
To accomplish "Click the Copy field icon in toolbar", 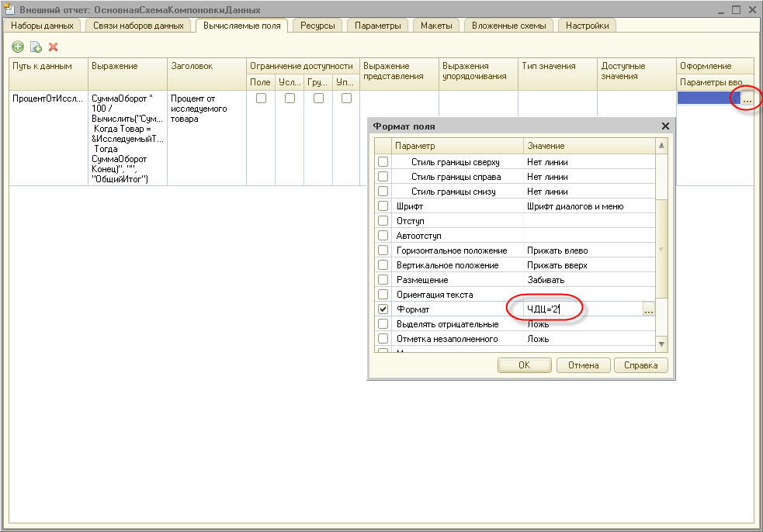I will click(x=36, y=47).
